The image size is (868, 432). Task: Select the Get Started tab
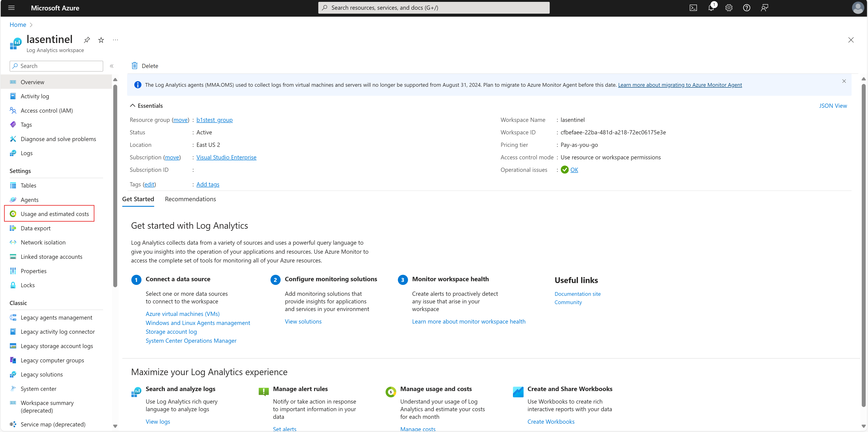(138, 199)
